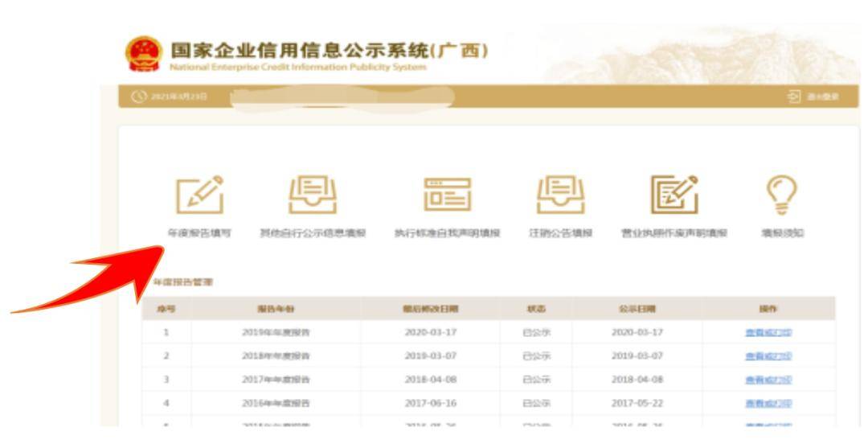The image size is (868, 444).
Task: Click last-modified date 2020-03-17
Action: click(x=431, y=332)
